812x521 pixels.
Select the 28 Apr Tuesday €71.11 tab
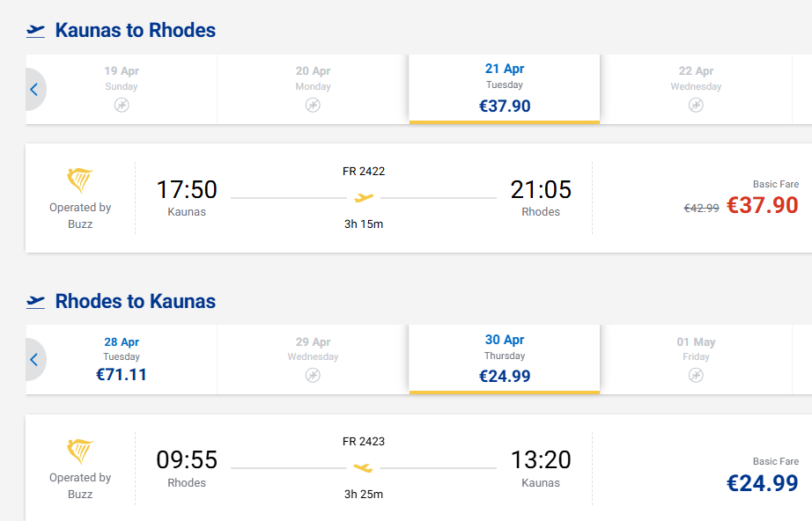(x=122, y=359)
